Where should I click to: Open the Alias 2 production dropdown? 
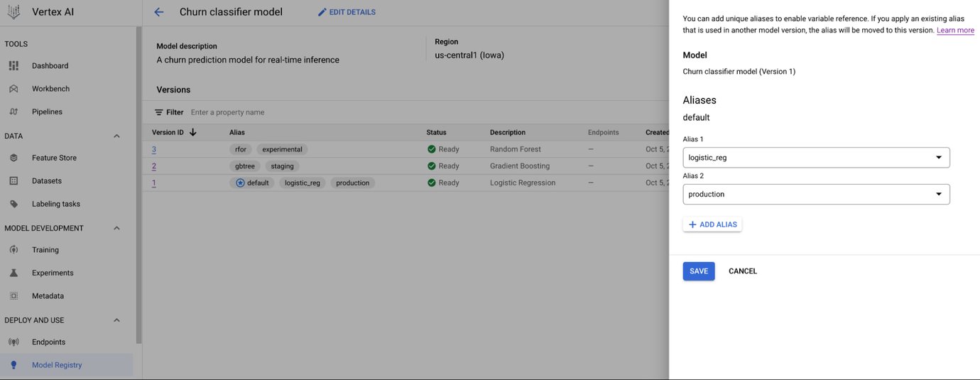click(816, 194)
